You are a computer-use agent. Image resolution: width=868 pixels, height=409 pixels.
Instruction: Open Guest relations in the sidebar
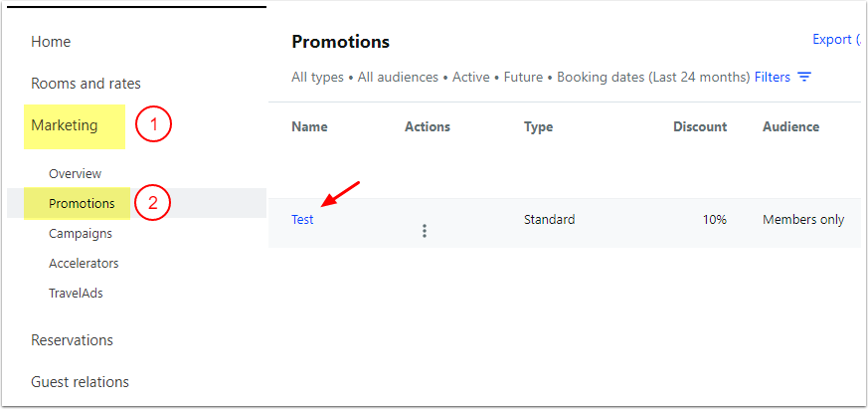pyautogui.click(x=80, y=382)
